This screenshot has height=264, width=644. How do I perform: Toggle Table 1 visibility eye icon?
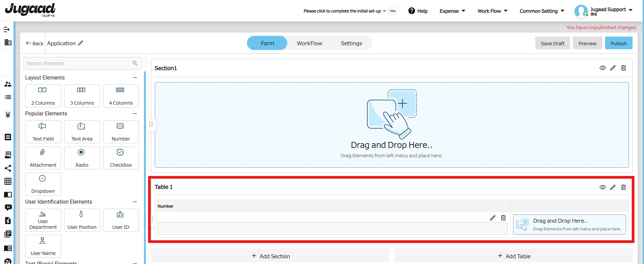pos(602,187)
